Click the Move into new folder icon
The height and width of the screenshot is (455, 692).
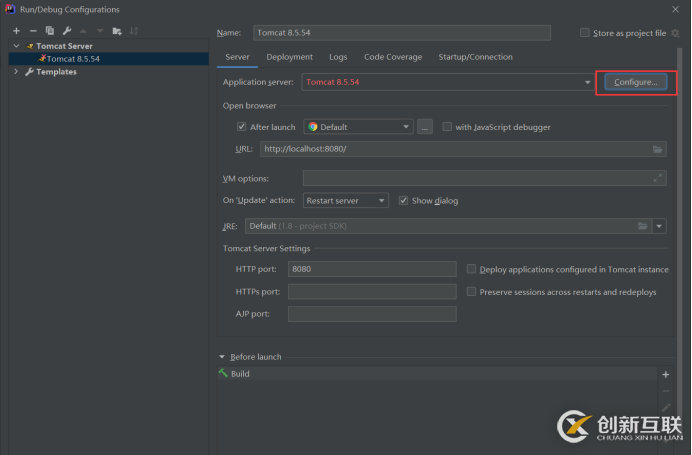117,31
